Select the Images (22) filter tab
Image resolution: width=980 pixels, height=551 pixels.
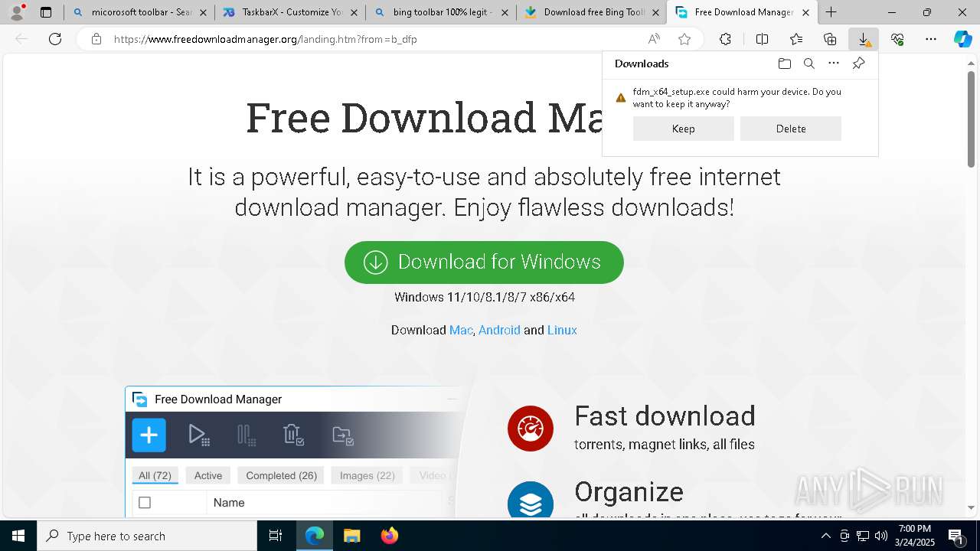tap(367, 475)
